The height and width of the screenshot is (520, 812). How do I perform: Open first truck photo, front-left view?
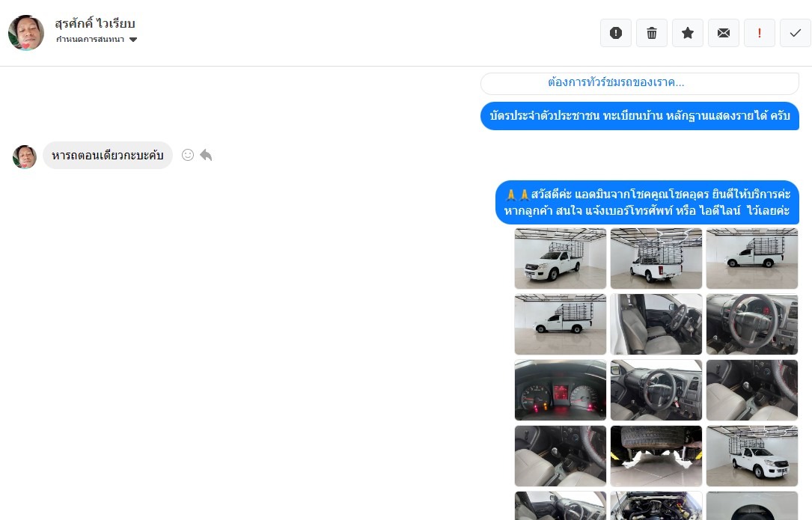click(x=561, y=258)
